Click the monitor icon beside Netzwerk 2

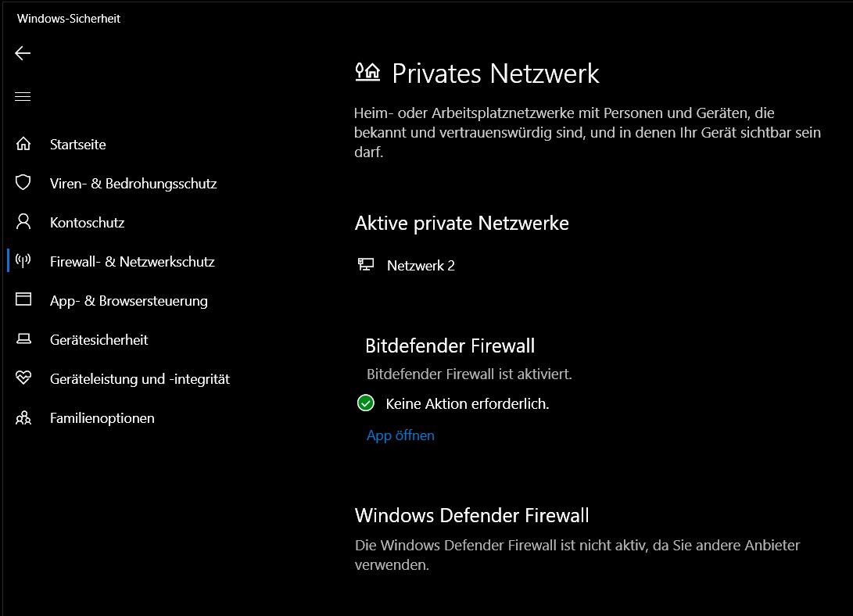click(365, 265)
